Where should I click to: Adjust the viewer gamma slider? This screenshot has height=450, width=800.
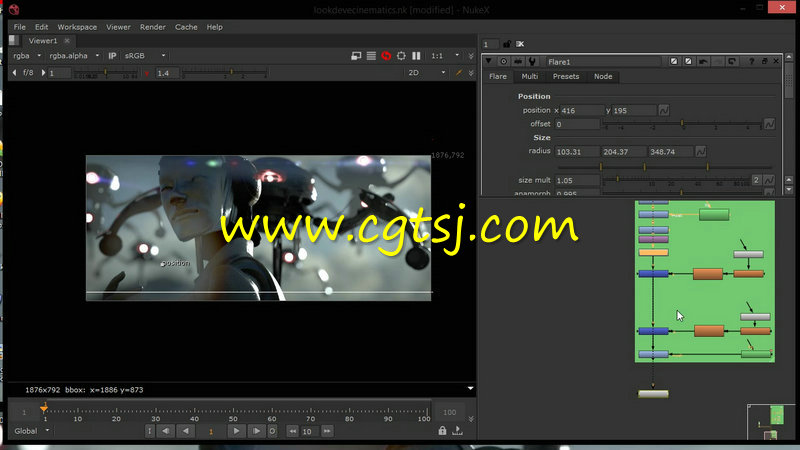224,73
